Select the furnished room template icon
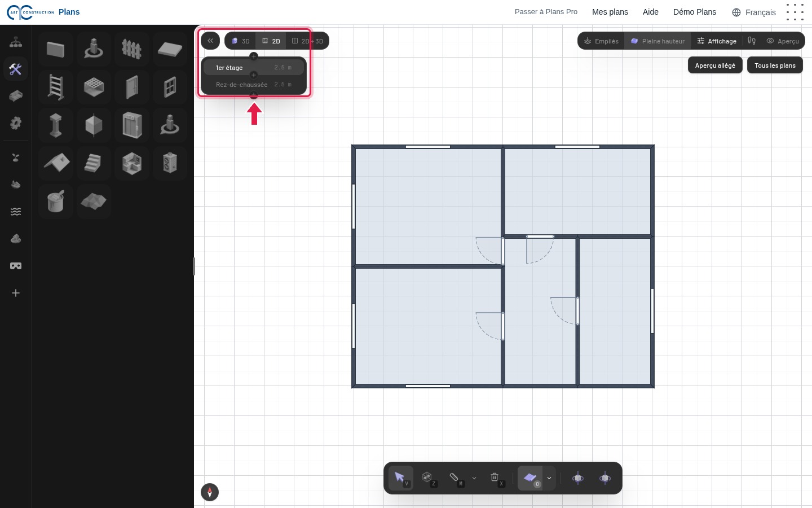 [131, 163]
